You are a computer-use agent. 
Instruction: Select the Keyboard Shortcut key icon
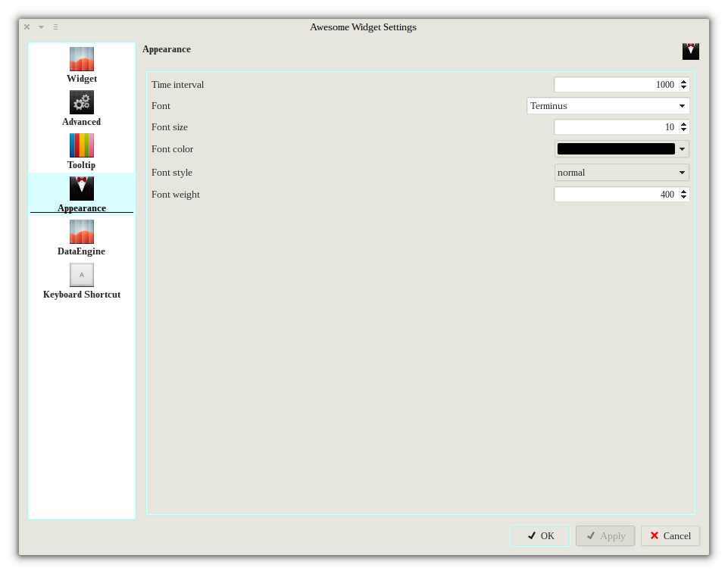click(x=82, y=275)
